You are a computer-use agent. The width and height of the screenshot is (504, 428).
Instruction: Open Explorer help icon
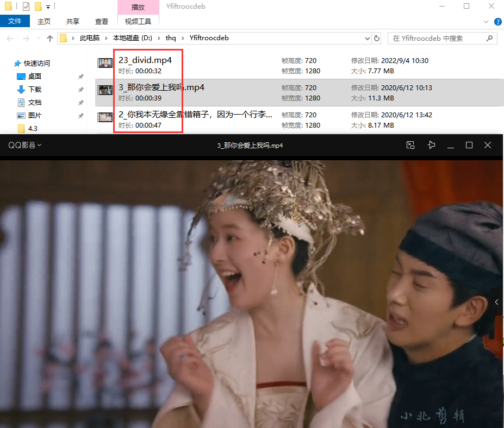tap(498, 22)
